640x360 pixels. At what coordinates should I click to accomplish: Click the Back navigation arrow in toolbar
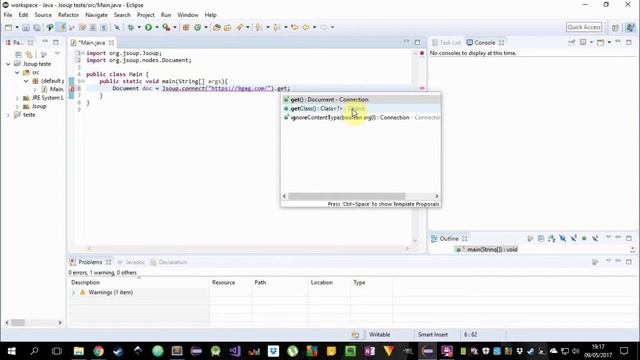point(306,27)
